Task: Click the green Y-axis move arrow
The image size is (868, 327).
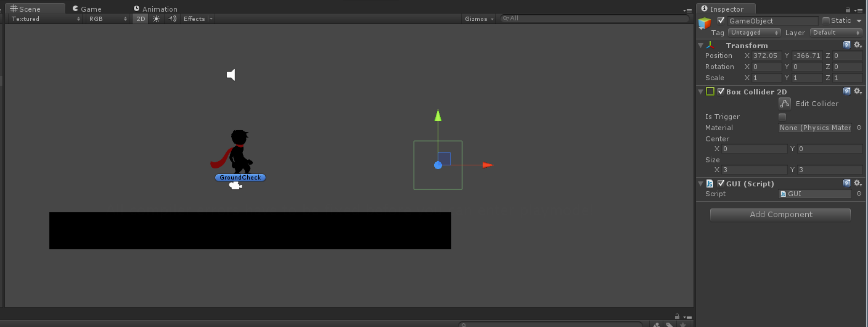Action: [x=438, y=115]
